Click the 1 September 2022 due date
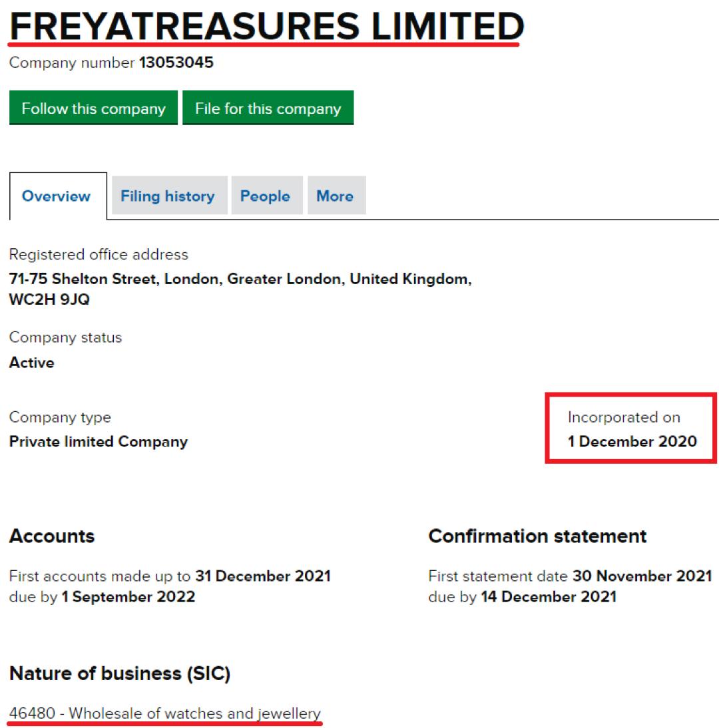719x728 pixels. tap(128, 596)
